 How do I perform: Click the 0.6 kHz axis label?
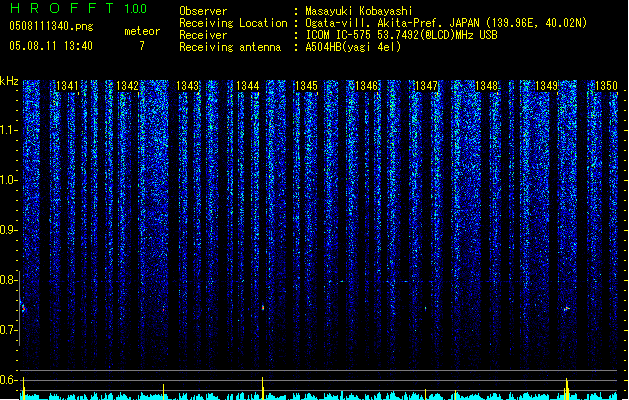click(x=8, y=380)
